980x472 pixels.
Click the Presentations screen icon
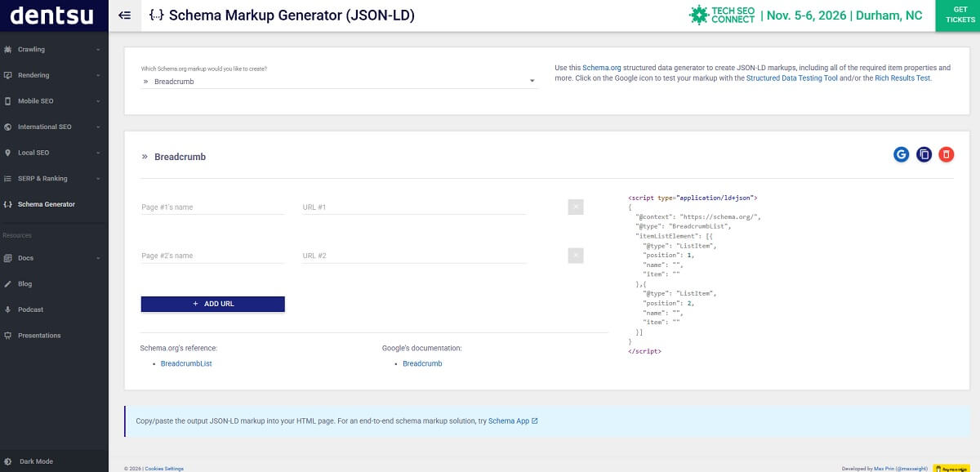(8, 336)
